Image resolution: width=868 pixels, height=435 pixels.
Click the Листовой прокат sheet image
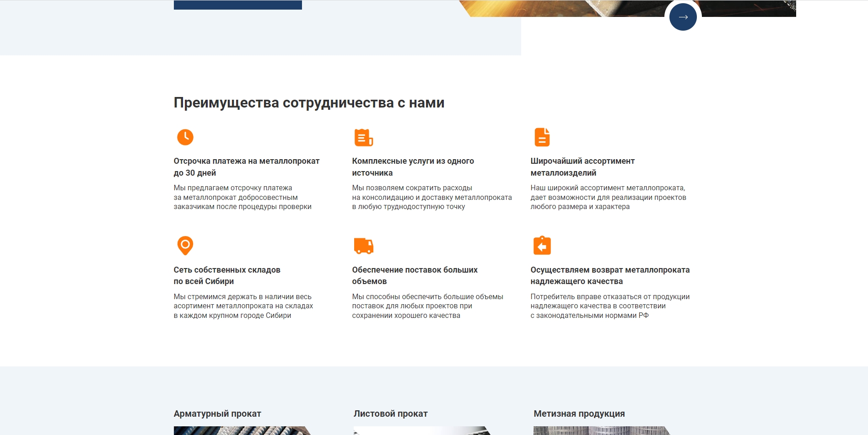pyautogui.click(x=420, y=430)
